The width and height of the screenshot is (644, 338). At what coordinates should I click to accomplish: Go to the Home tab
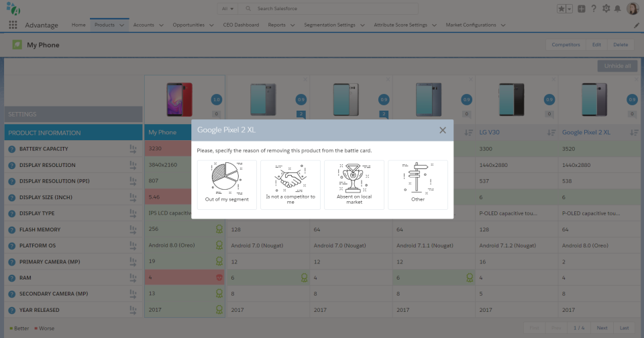point(78,25)
